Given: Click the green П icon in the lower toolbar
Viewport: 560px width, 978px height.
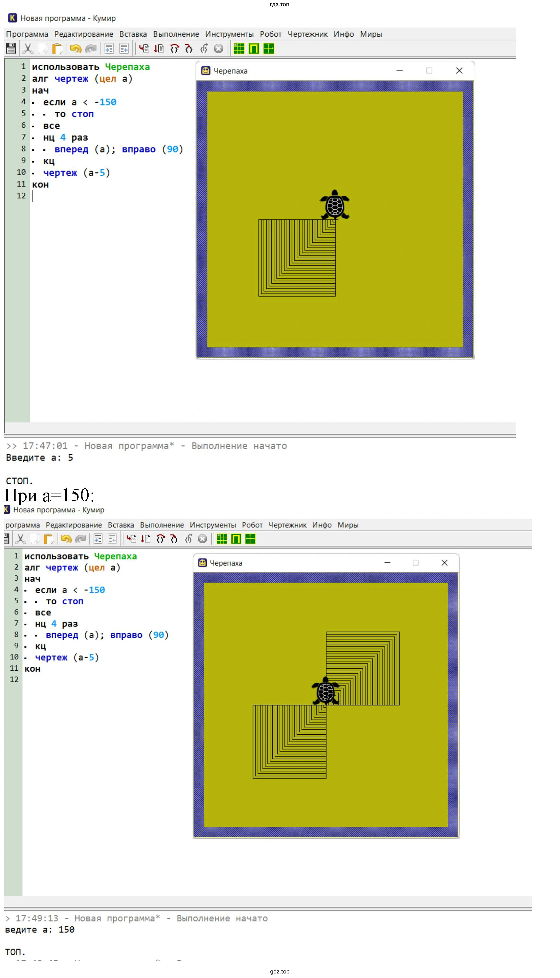Looking at the screenshot, I should click(236, 539).
